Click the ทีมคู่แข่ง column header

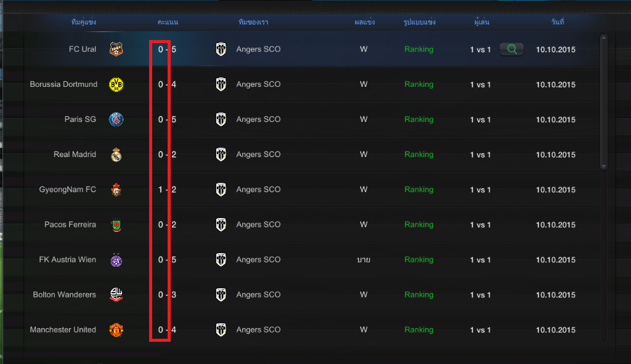pos(84,22)
